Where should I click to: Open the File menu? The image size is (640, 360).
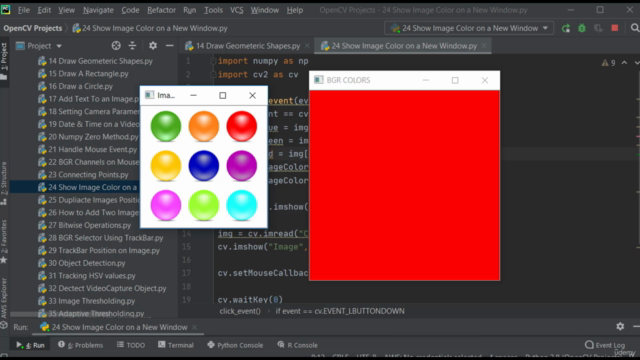[x=24, y=10]
